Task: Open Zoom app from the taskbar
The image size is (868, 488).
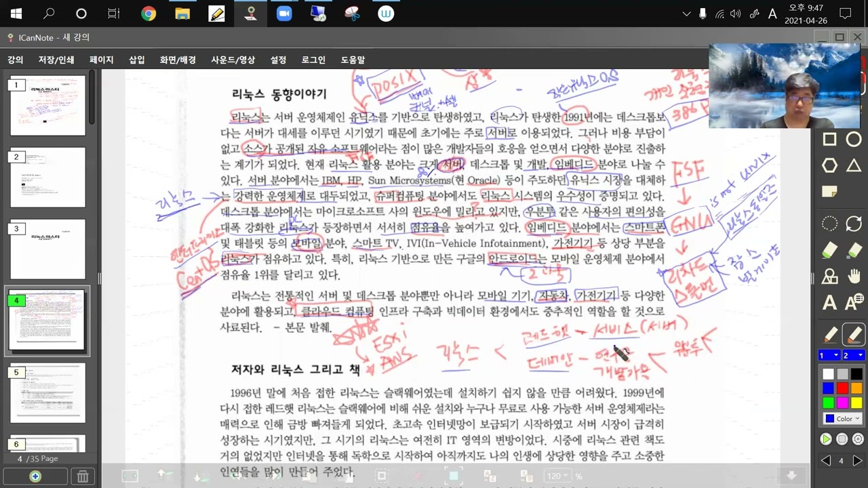Action: click(x=284, y=14)
